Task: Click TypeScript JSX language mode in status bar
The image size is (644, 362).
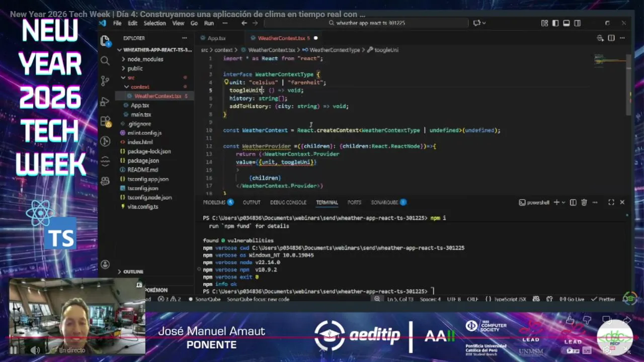Action: tap(510, 299)
